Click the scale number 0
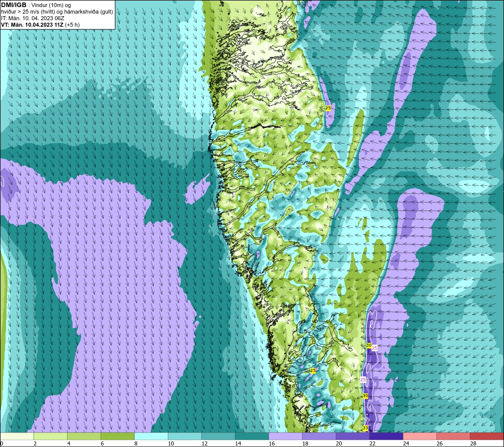Viewport: 504px width, 447px height. click(x=2, y=443)
